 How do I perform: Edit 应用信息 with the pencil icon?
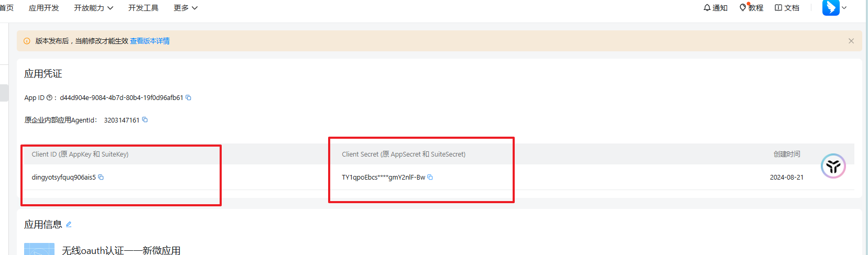point(69,225)
